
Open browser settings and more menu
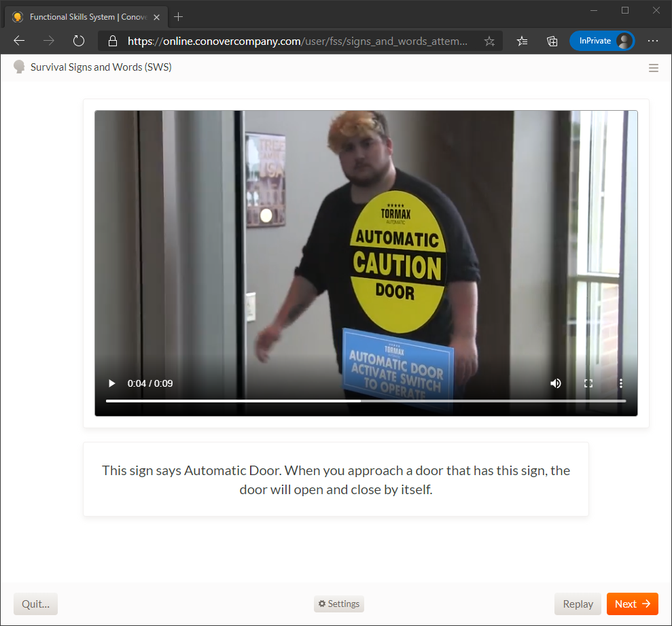pyautogui.click(x=653, y=41)
